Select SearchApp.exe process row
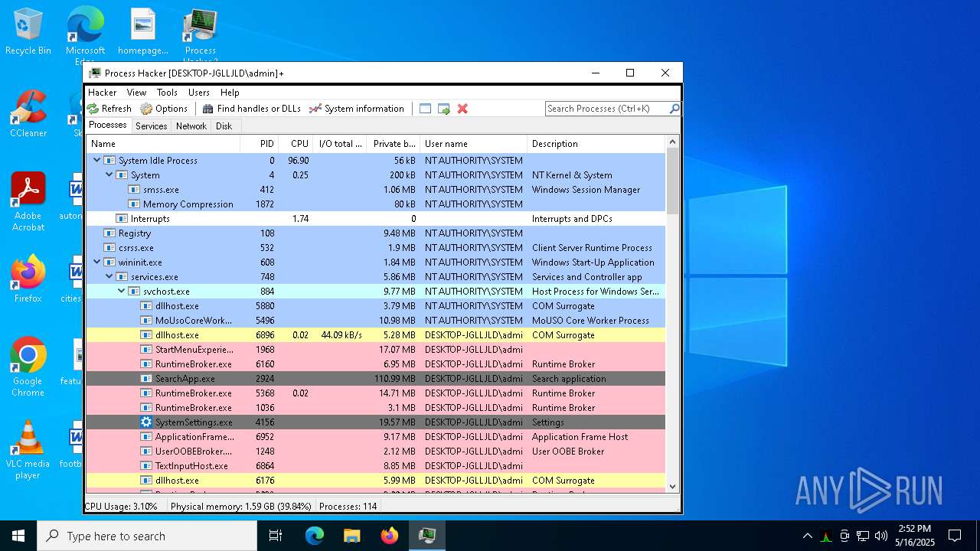 click(x=376, y=379)
